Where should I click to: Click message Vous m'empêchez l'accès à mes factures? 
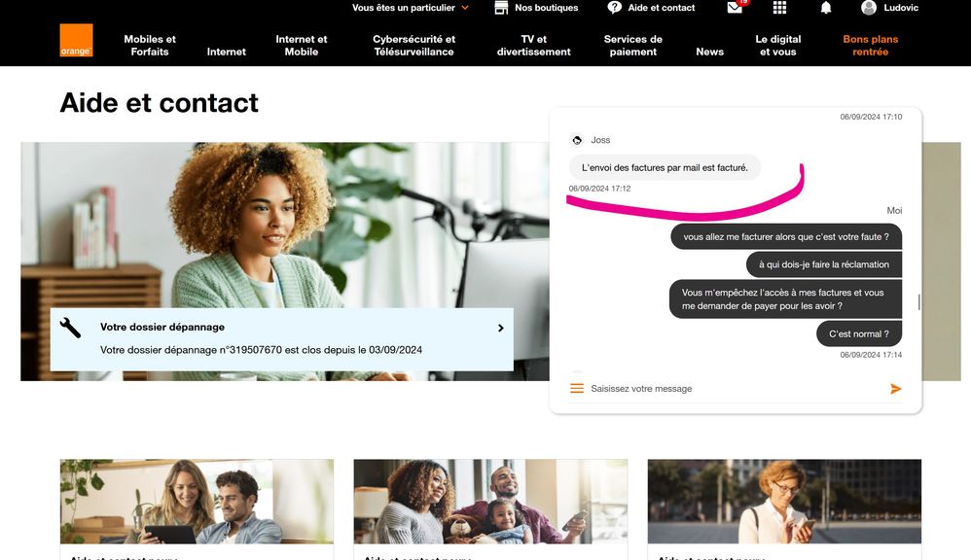pyautogui.click(x=785, y=299)
